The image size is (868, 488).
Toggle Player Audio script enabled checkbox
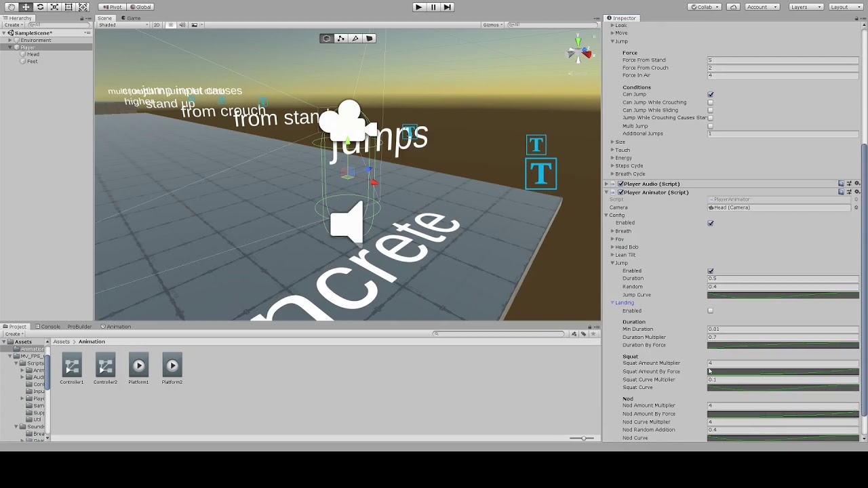pyautogui.click(x=620, y=184)
